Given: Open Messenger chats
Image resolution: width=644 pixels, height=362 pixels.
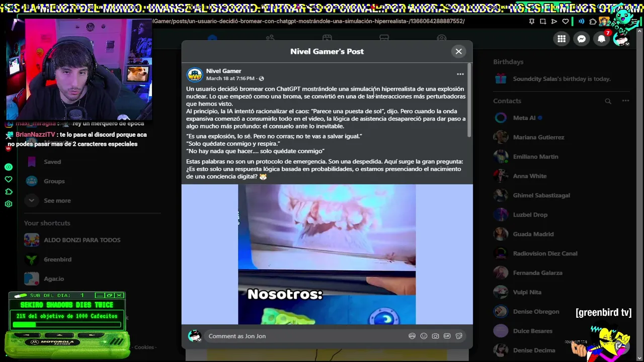Looking at the screenshot, I should point(582,39).
